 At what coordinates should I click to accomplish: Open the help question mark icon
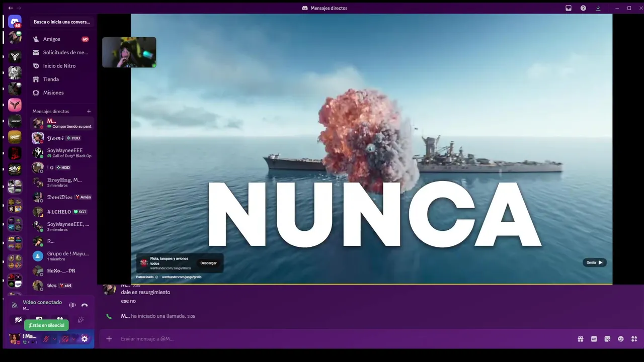tap(583, 8)
